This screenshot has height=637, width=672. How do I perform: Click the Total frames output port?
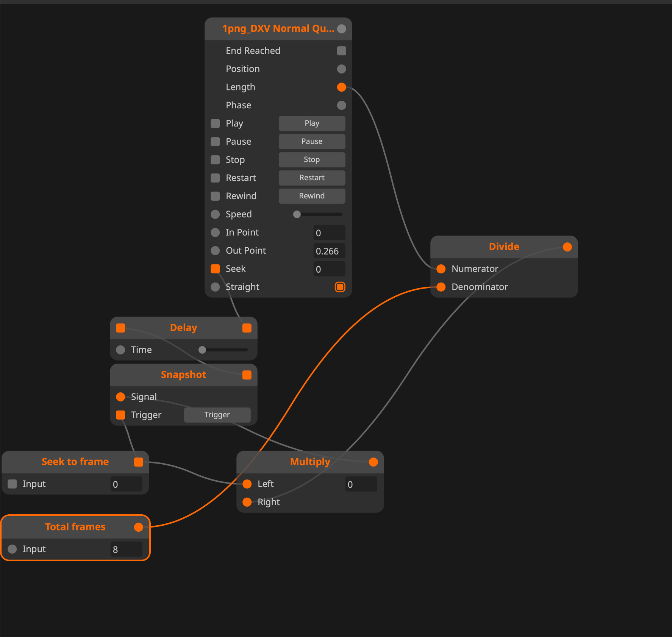pyautogui.click(x=139, y=527)
